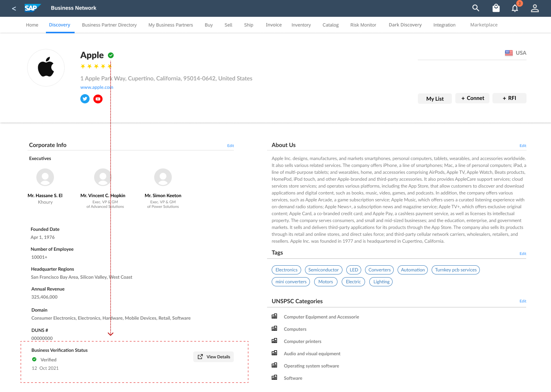The width and height of the screenshot is (551, 392).
Task: Edit About Us section
Action: (523, 145)
